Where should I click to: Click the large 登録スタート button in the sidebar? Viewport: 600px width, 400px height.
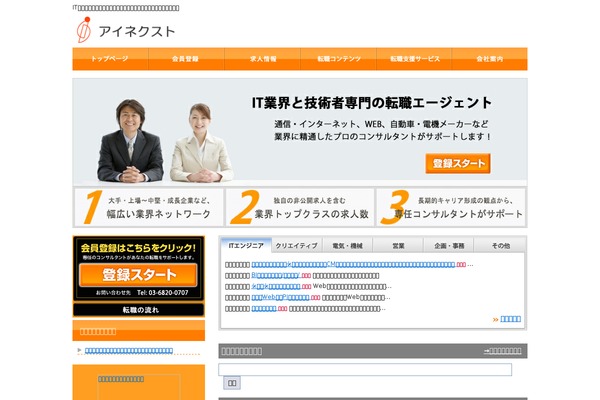tap(139, 275)
